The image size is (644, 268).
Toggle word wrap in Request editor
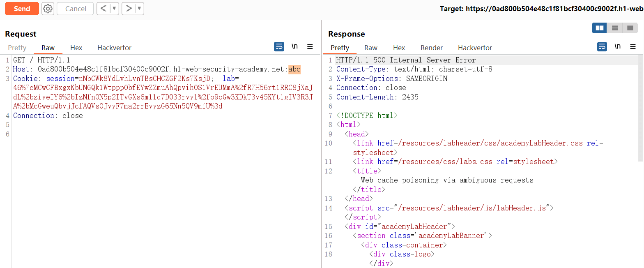[279, 47]
